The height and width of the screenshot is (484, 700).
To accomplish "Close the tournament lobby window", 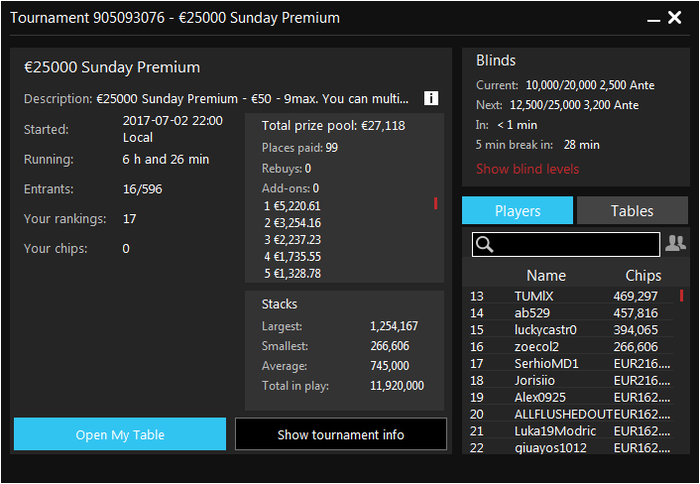I will (675, 18).
